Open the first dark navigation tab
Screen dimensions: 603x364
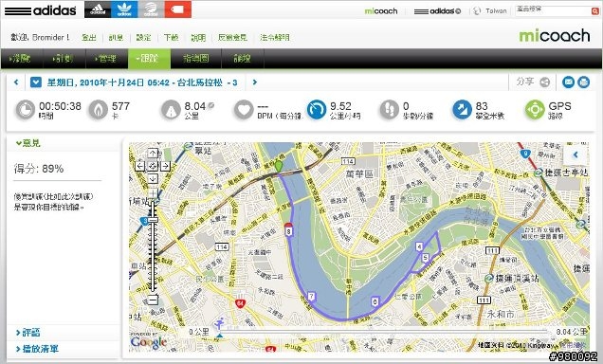pyautogui.click(x=22, y=59)
